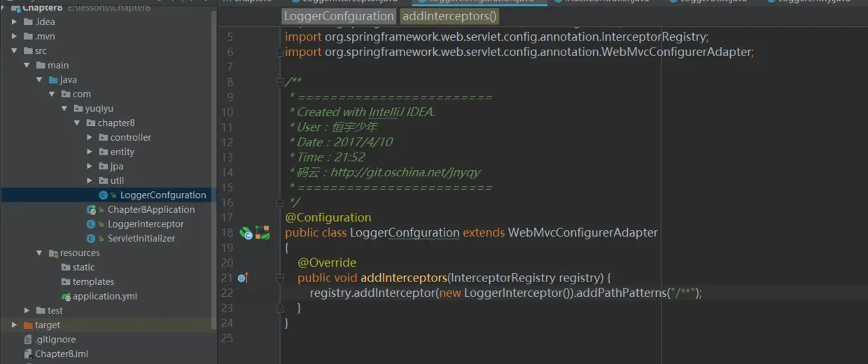Expand the test folder arrow
Image resolution: width=868 pixels, height=364 pixels.
[27, 310]
